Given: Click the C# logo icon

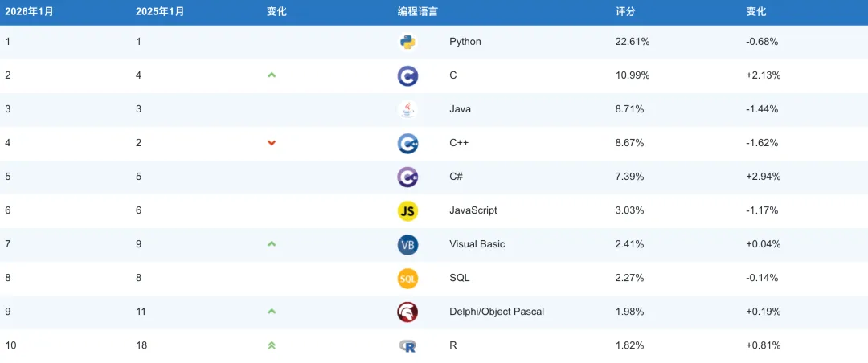Looking at the screenshot, I should pyautogui.click(x=407, y=177).
